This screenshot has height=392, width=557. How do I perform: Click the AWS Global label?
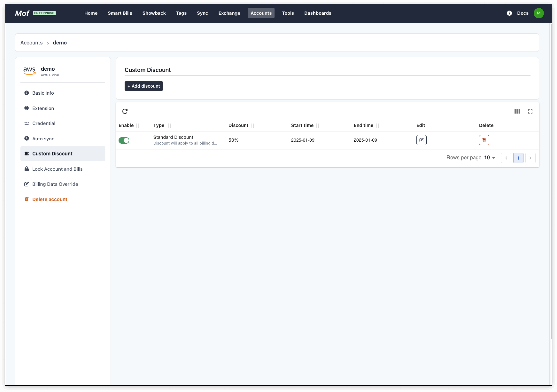click(50, 75)
